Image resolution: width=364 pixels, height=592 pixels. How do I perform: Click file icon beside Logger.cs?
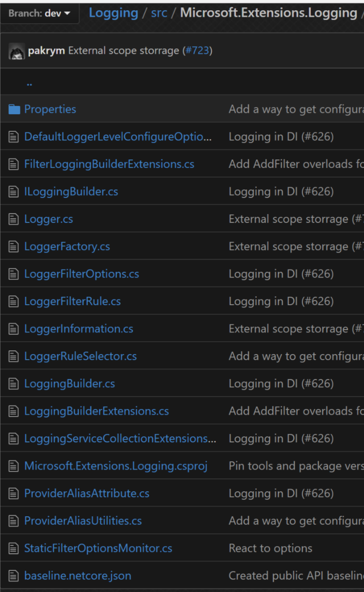pos(14,219)
